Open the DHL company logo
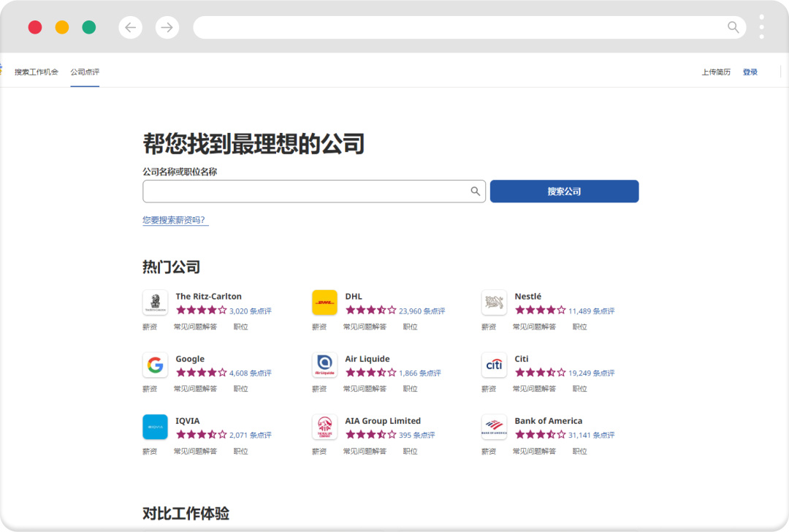Image resolution: width=789 pixels, height=532 pixels. tap(324, 303)
